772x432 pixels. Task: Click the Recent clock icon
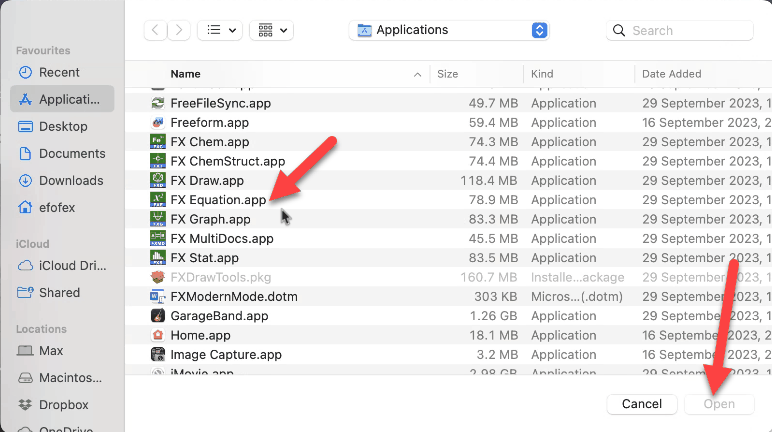pos(25,72)
